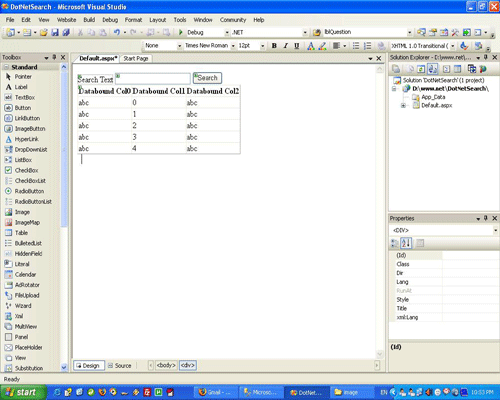This screenshot has height=400, width=500.
Task: Open the 12pt font size dropdown
Action: [x=263, y=46]
